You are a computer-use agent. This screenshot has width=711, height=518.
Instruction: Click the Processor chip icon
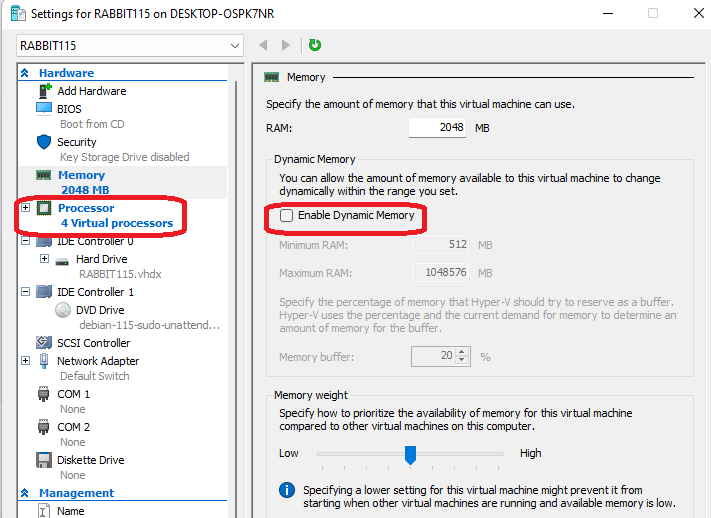[44, 208]
